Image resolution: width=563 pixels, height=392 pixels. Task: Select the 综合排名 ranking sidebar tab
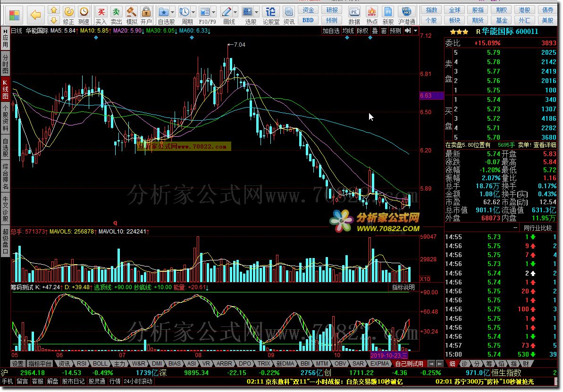[x=5, y=176]
